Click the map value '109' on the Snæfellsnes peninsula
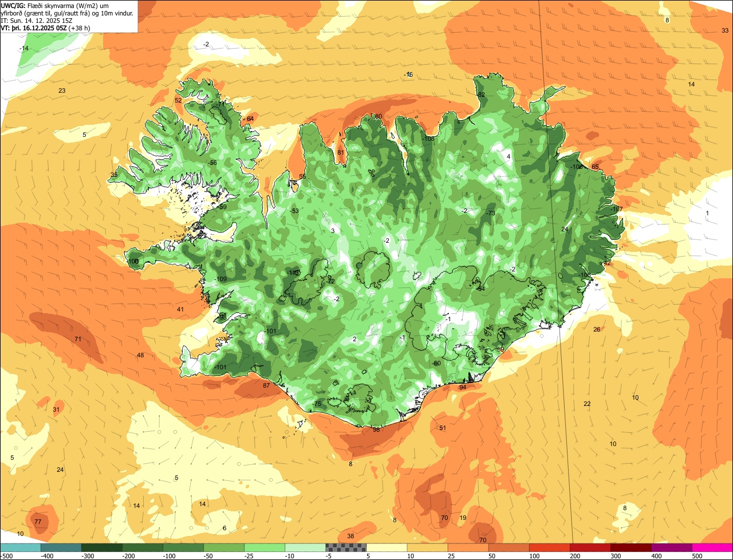 coord(222,279)
